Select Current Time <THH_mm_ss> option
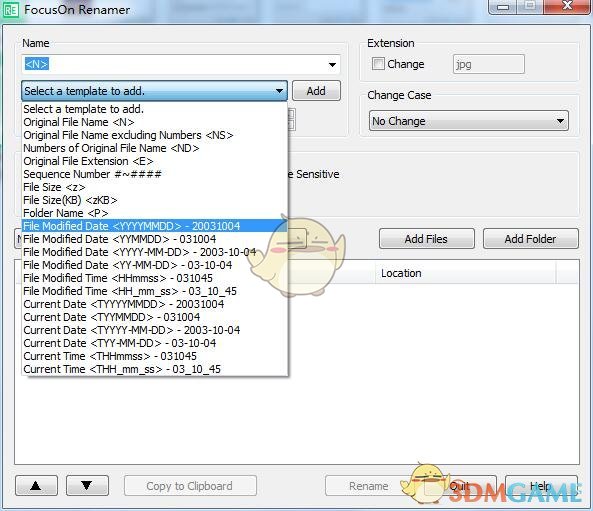The image size is (593, 511). tap(154, 369)
